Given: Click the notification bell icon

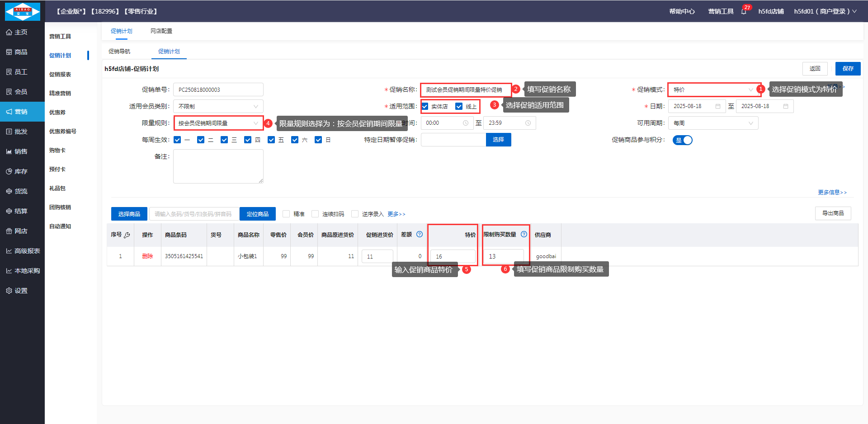Looking at the screenshot, I should pyautogui.click(x=744, y=11).
